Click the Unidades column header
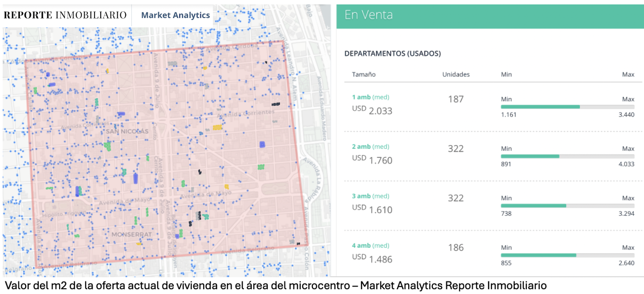This screenshot has height=294, width=644. pyautogui.click(x=456, y=74)
